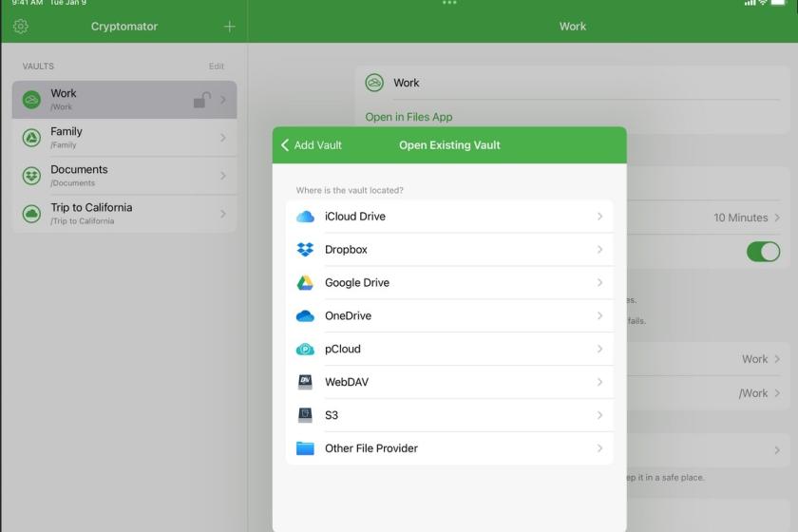798x532 pixels.
Task: Open in Files App link
Action: pos(408,117)
